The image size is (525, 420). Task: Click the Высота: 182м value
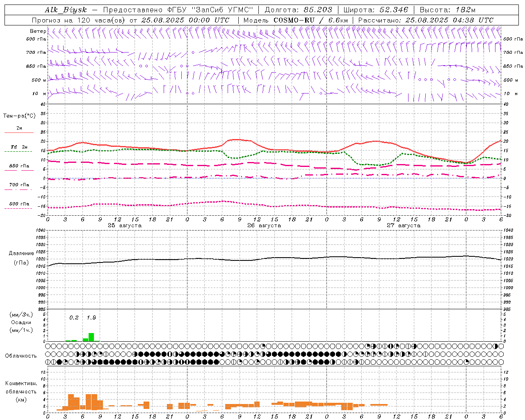447,10
